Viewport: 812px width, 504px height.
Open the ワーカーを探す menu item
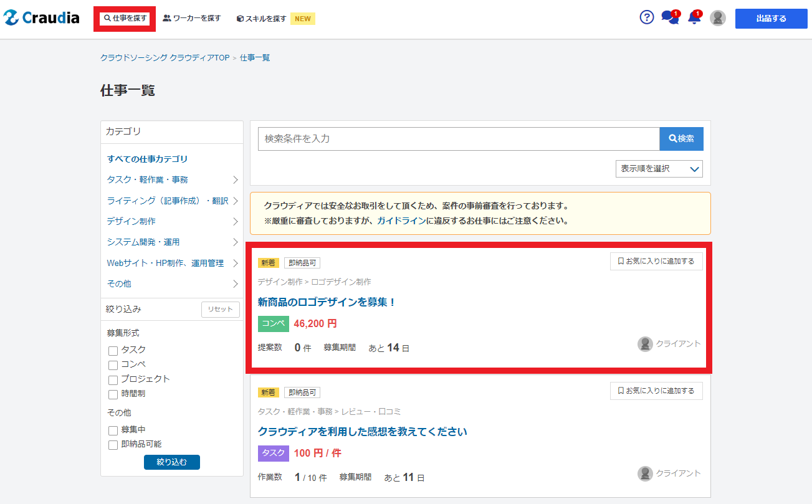point(192,19)
